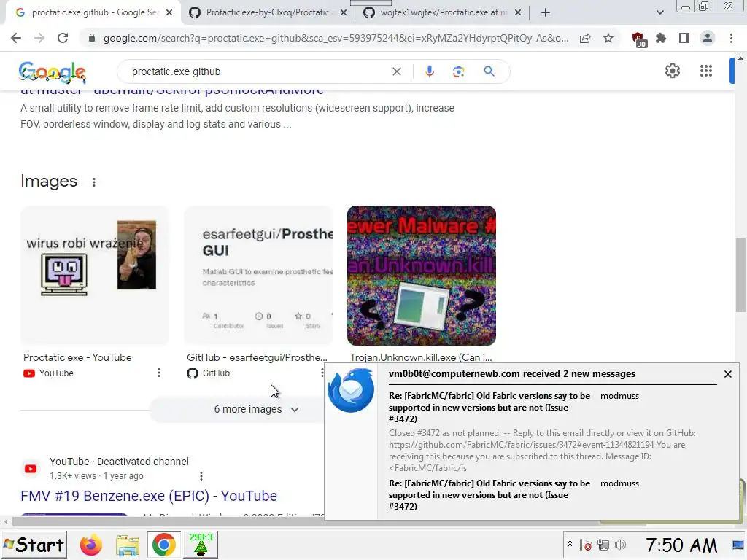
Task: Open volume control in system tray
Action: [620, 544]
